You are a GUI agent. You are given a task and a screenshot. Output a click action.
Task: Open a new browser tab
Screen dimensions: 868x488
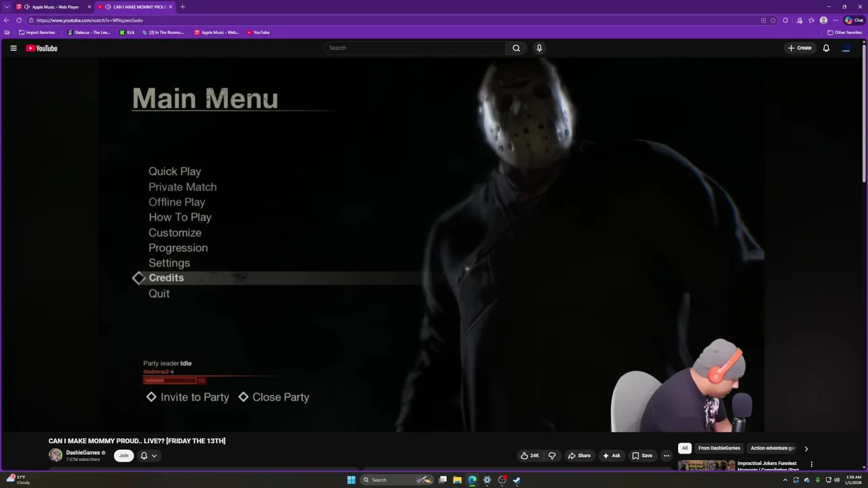(182, 7)
